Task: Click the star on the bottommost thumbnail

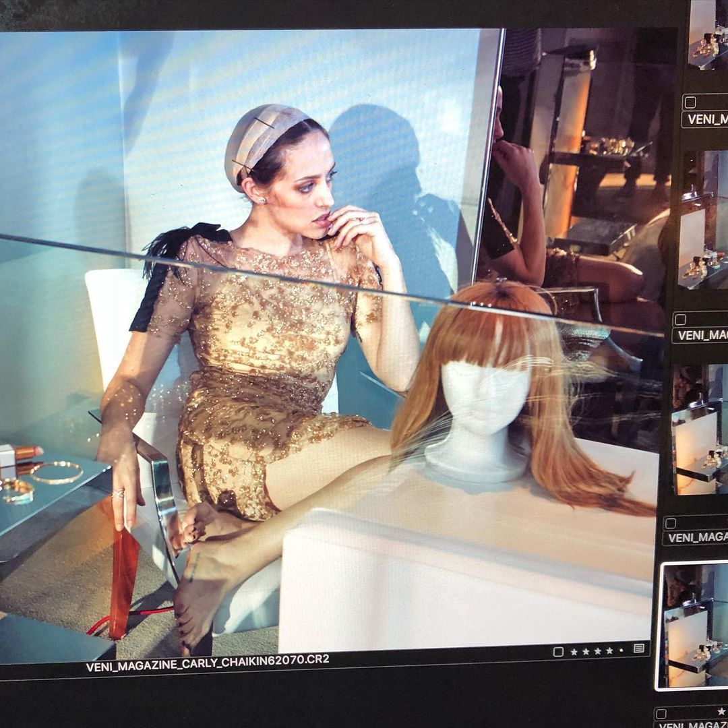Action: click(723, 711)
